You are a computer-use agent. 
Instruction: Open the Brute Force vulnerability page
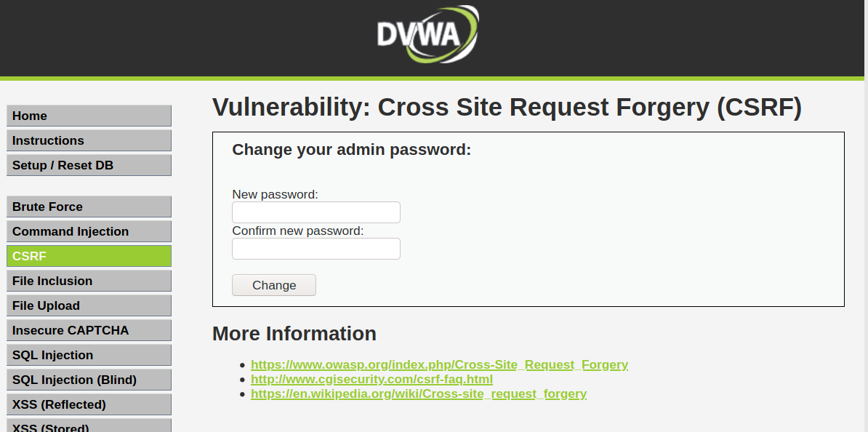89,207
